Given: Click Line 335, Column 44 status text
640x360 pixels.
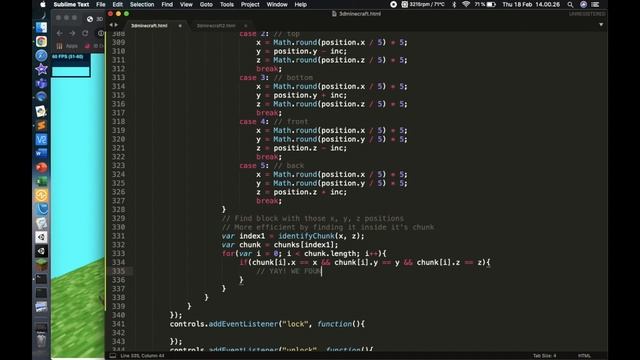Looking at the screenshot, I should (142, 356).
